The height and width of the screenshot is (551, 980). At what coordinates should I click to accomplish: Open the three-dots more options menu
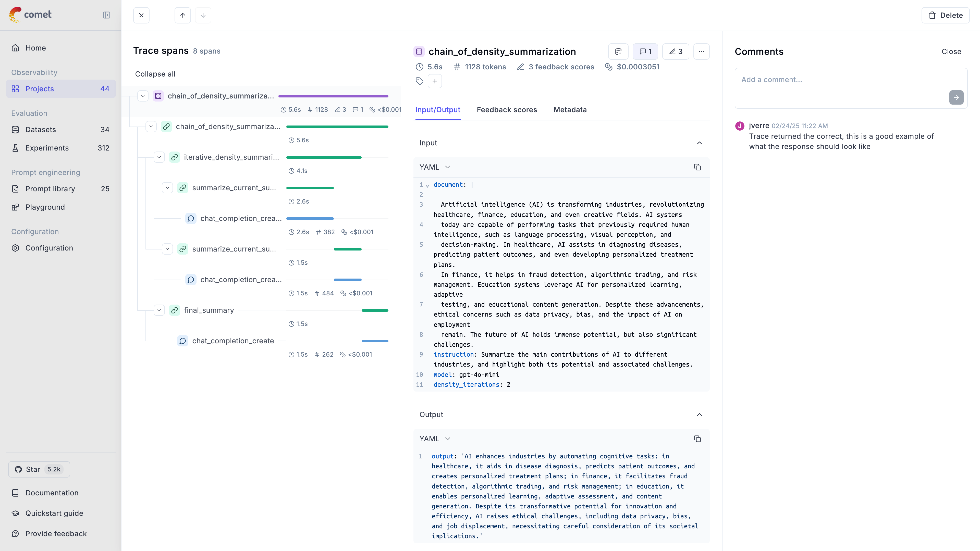pos(702,51)
